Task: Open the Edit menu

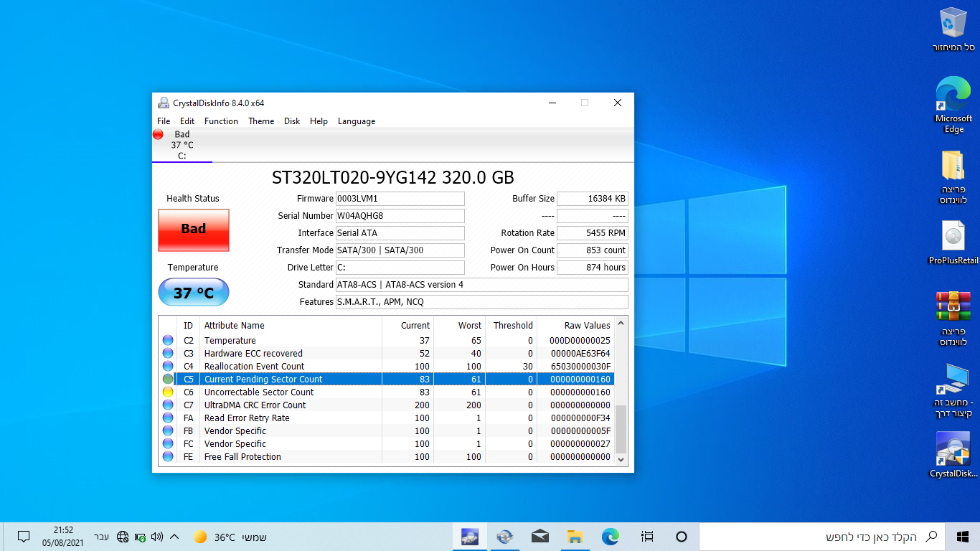Action: (x=187, y=121)
